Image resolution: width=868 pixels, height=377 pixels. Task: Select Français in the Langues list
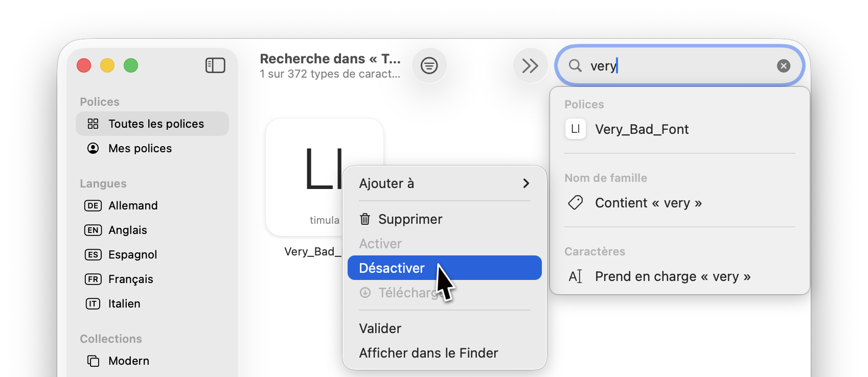(x=130, y=279)
